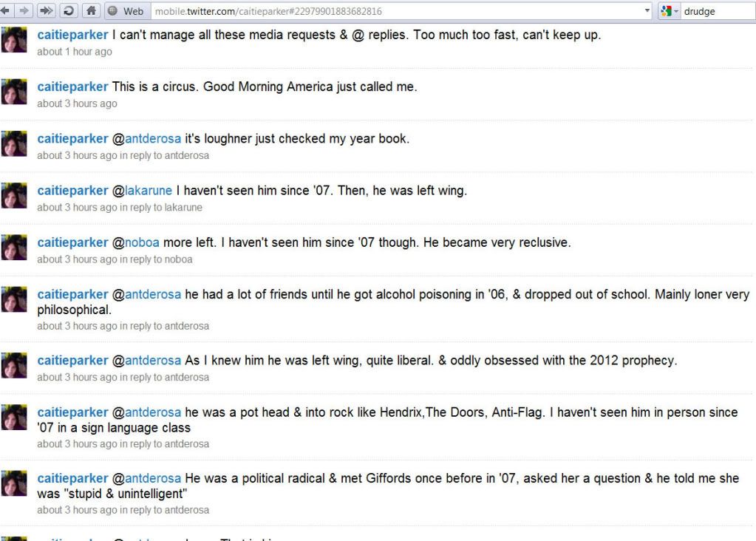The width and height of the screenshot is (756, 541).
Task: Open the @lakarune mention link
Action: point(142,191)
